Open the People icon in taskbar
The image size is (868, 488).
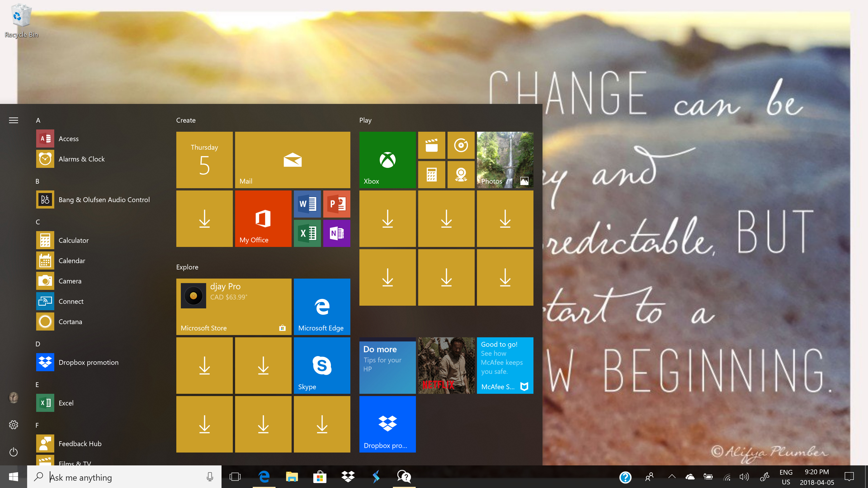point(649,477)
